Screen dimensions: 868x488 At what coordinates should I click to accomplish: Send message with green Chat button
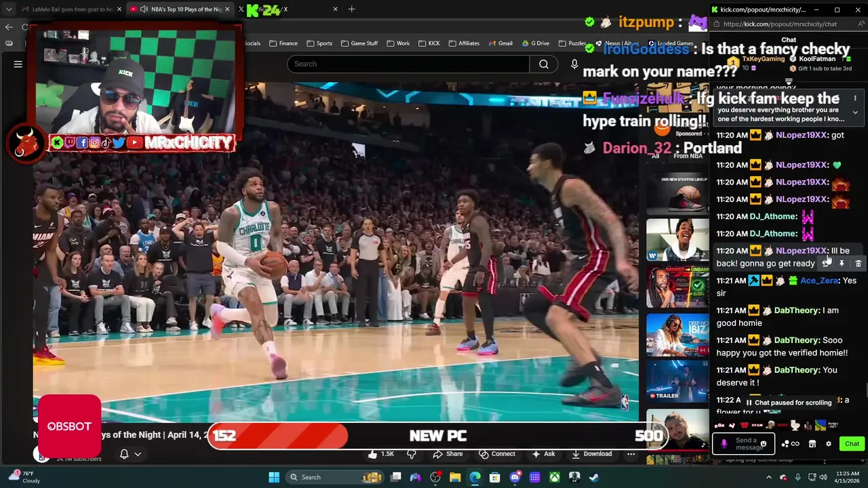pos(852,444)
